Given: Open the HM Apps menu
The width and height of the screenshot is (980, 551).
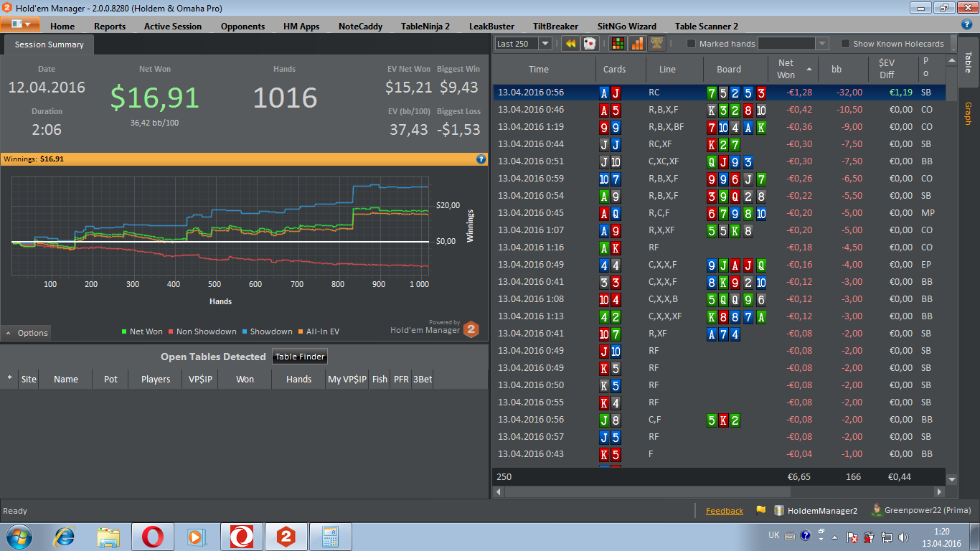Looking at the screenshot, I should (301, 26).
